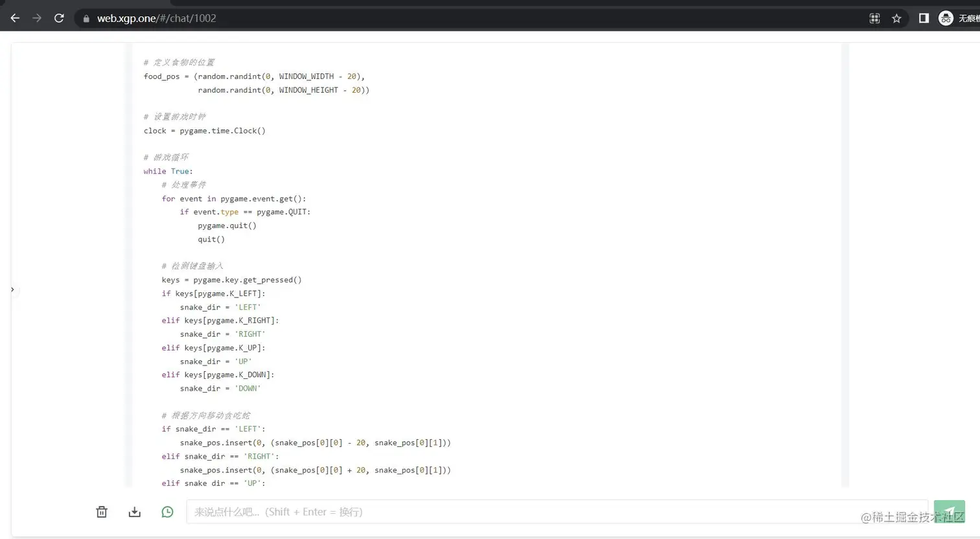Expand the collapsed sidebar chevron
Screen dimensions: 980x539
pos(12,290)
